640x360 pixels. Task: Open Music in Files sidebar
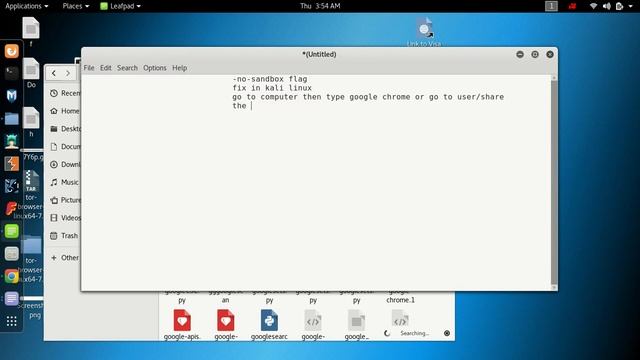tap(65, 182)
